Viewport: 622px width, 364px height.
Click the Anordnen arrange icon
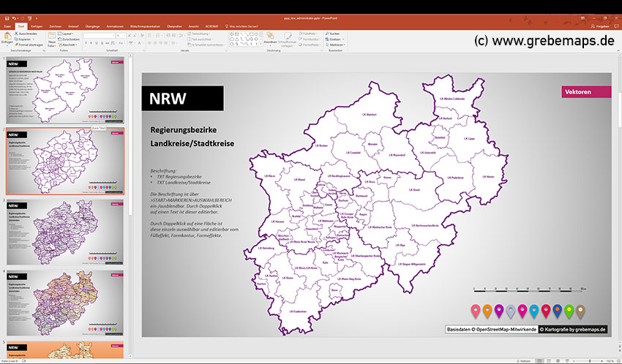269,37
